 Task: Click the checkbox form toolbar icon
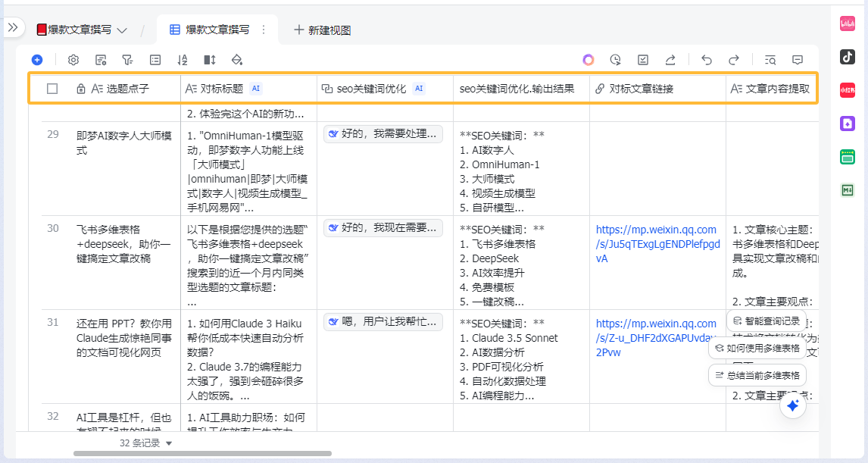643,60
